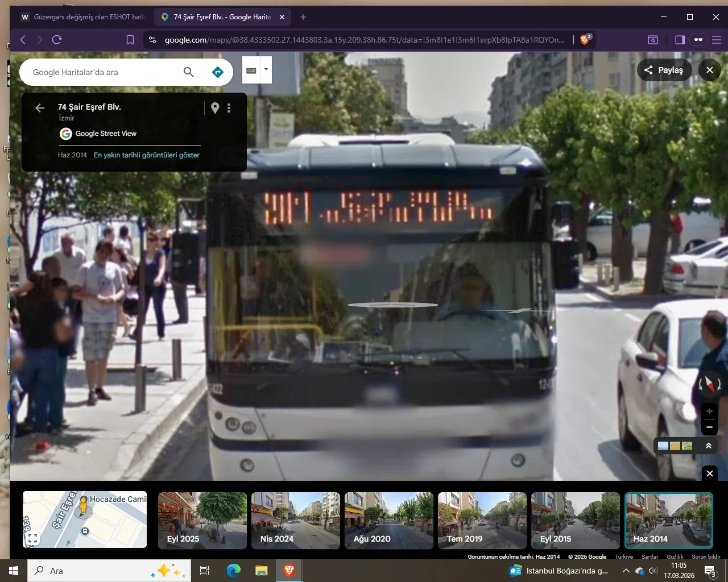Bookmark this page with the bookmark icon
728x582 pixels.
(130, 40)
